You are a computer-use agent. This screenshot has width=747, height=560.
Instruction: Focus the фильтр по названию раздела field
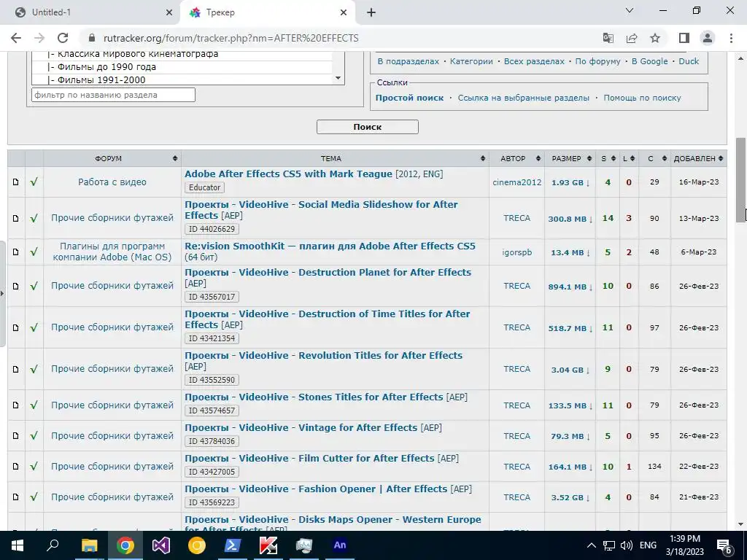(x=113, y=95)
